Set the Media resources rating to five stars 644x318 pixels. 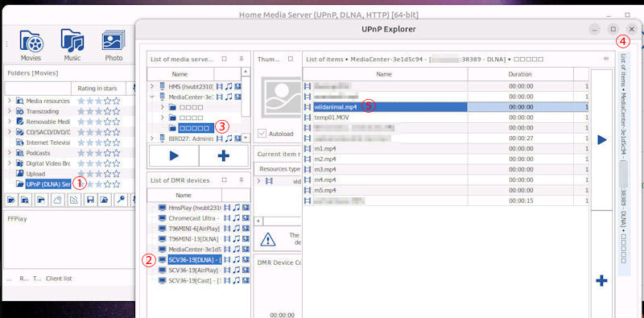pyautogui.click(x=117, y=101)
